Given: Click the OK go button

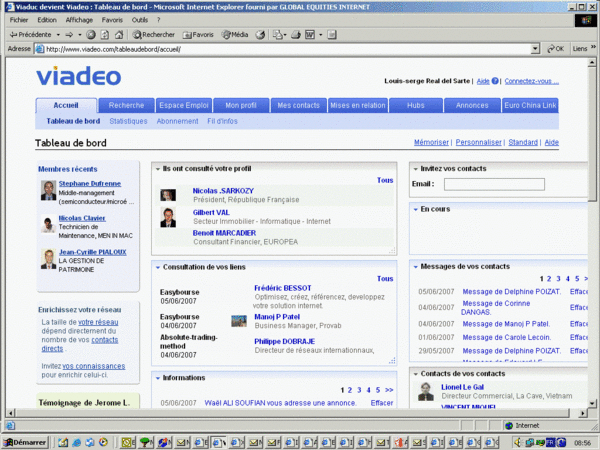Looking at the screenshot, I should coord(556,49).
